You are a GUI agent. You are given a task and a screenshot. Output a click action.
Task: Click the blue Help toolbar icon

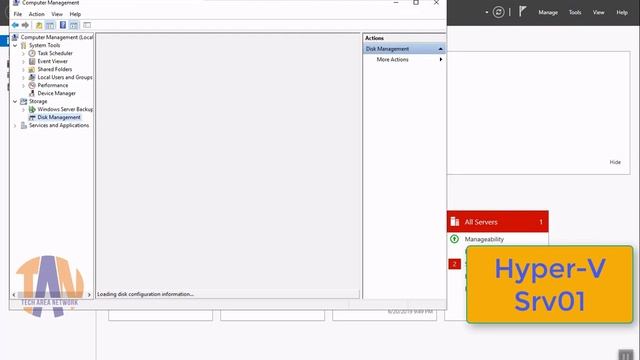click(63, 25)
